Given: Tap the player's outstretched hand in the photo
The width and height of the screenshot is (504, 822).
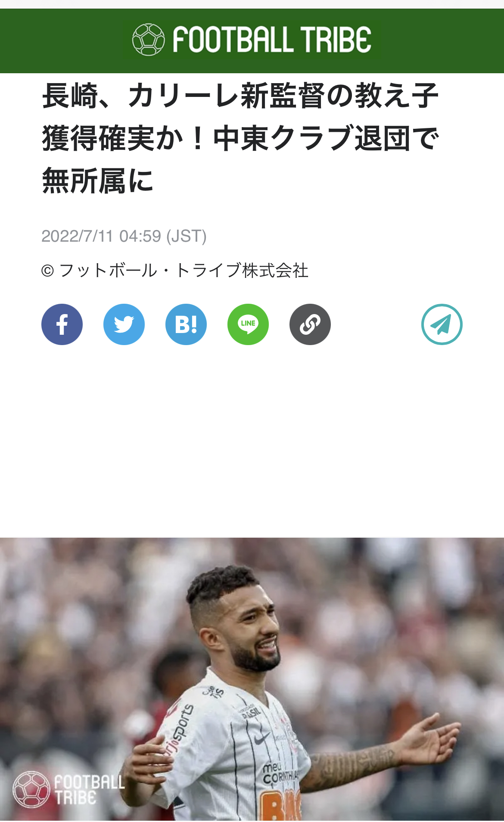Looking at the screenshot, I should click(433, 738).
